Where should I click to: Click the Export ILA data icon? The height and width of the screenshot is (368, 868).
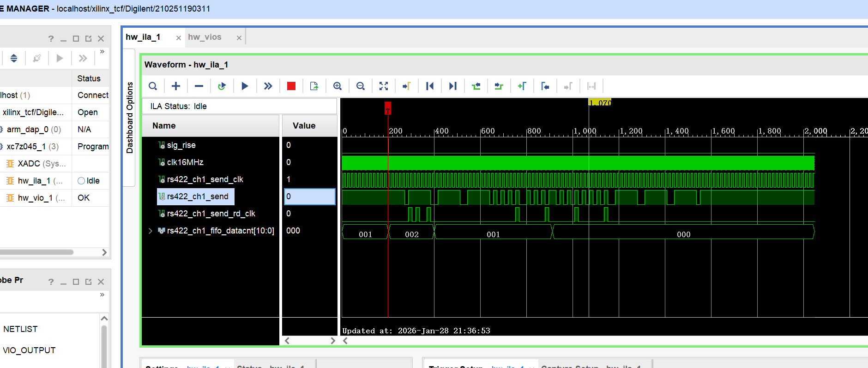point(314,86)
